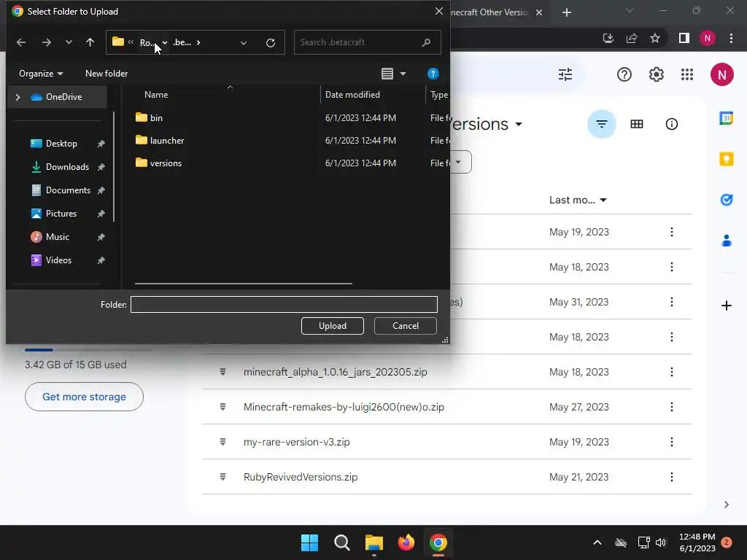Screen dimensions: 747x560
Task: Open Contacts side panel icon
Action: 726,241
